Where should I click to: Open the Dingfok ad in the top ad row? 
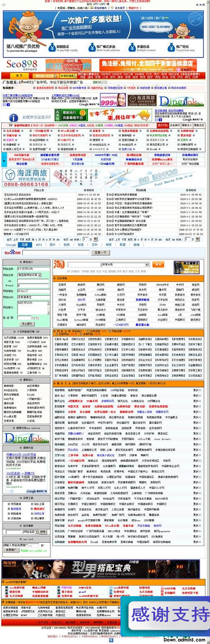point(182,100)
